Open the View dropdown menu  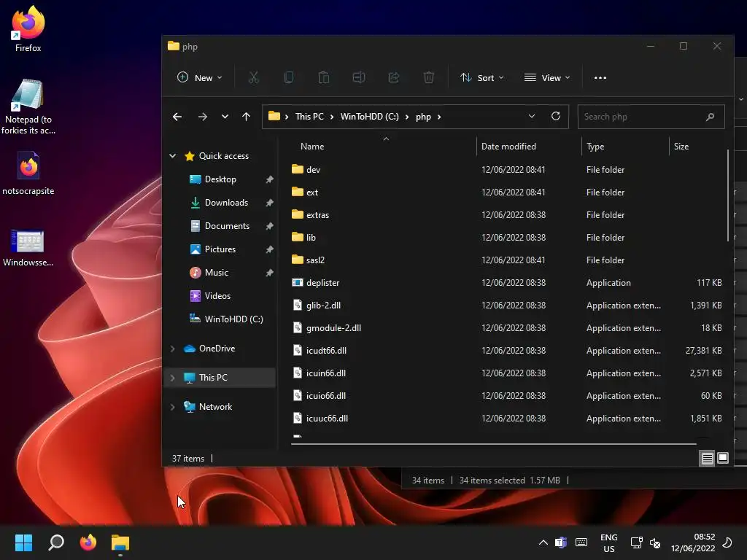pyautogui.click(x=547, y=77)
